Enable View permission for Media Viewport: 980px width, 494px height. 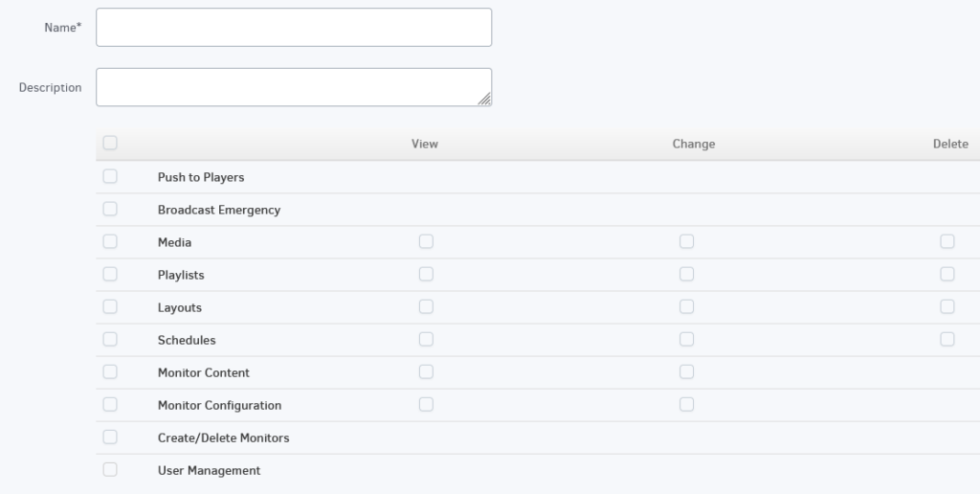coord(426,241)
